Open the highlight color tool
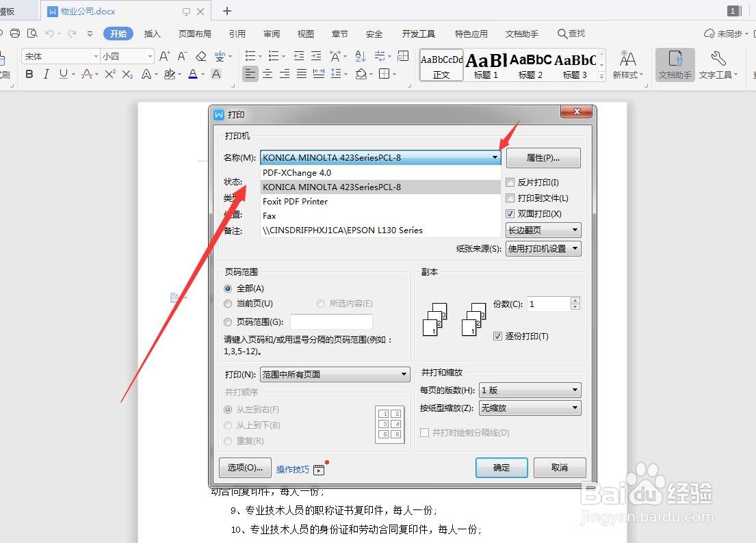 pos(170,74)
